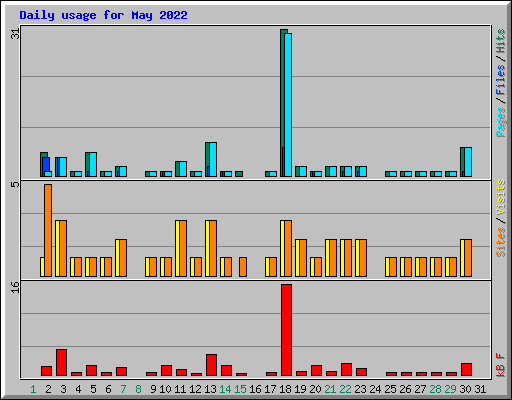This screenshot has height=400, width=512.
Task: Click the y-axis value 5
Action: (15, 184)
